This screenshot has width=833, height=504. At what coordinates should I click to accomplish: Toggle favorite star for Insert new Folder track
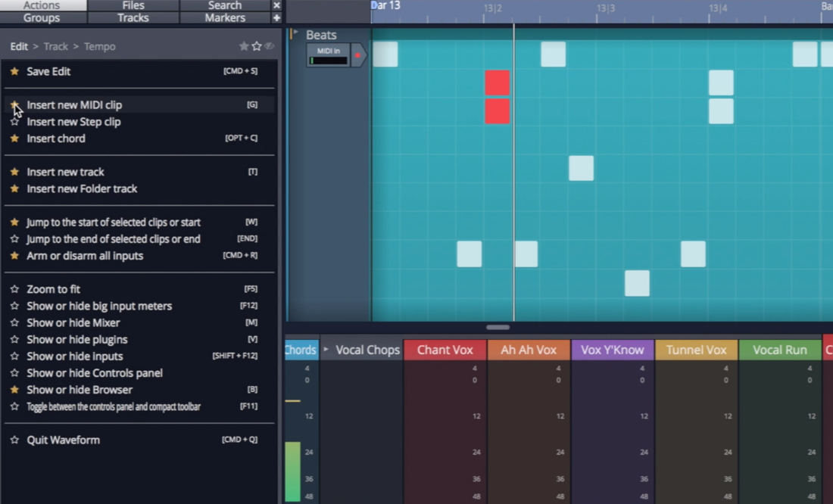(14, 188)
